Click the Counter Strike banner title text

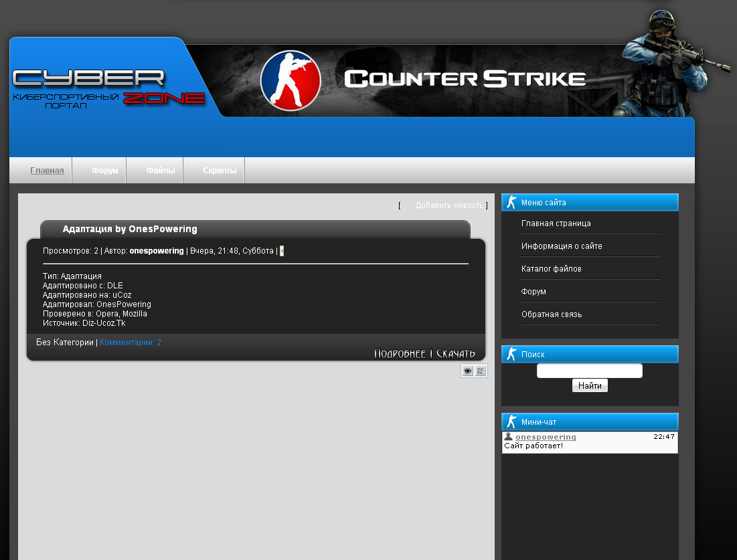(x=465, y=78)
